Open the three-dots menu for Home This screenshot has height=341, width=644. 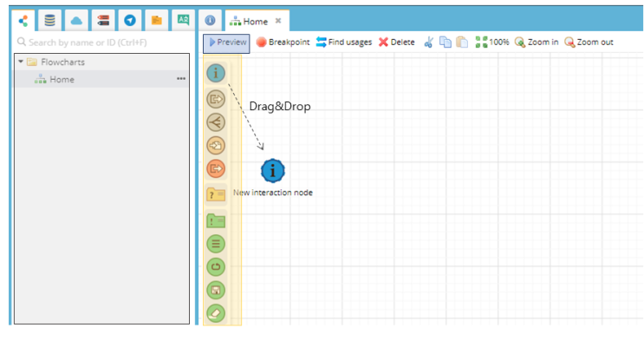[x=181, y=79]
